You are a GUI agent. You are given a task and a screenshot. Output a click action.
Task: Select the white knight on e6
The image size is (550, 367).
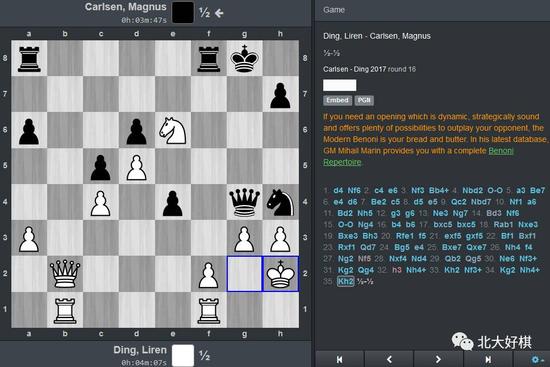[x=173, y=130]
